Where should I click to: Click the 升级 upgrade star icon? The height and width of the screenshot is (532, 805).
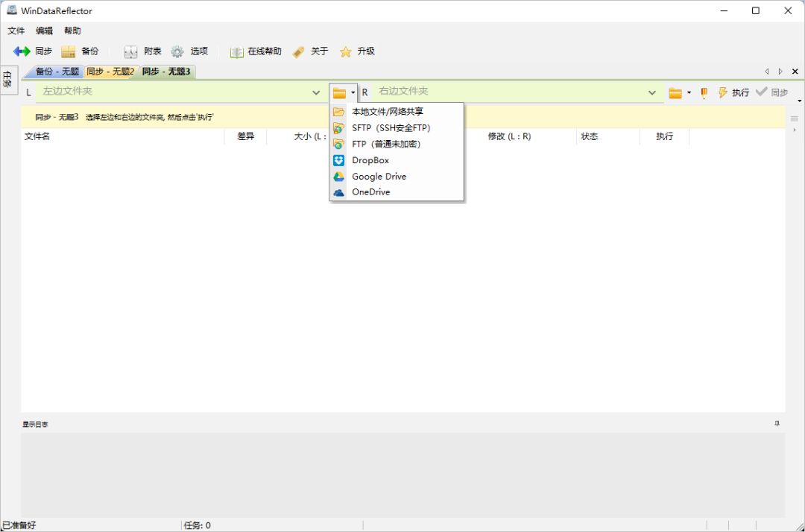click(346, 51)
